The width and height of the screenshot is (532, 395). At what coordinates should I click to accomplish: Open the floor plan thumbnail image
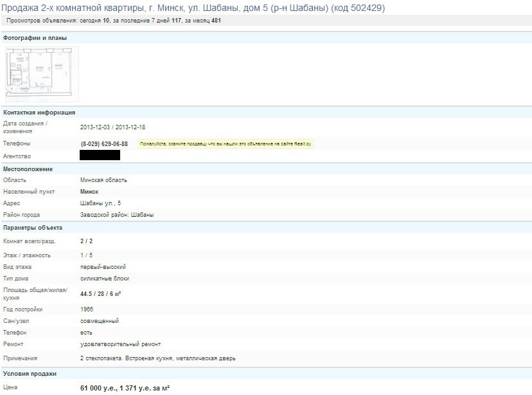42,73
